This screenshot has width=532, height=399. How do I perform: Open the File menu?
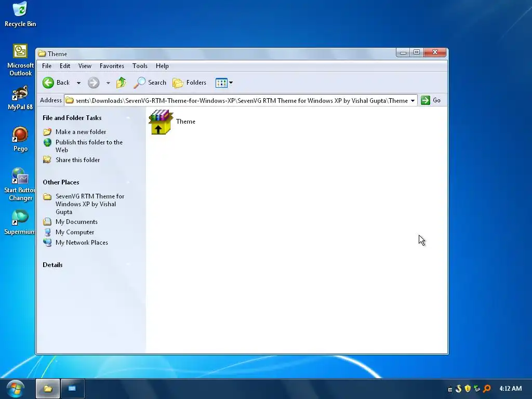[x=47, y=66]
